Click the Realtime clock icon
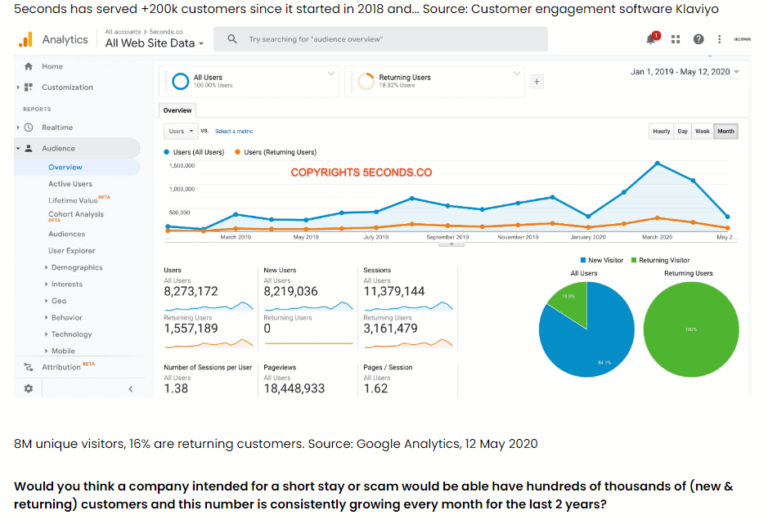768x524 pixels. 30,128
